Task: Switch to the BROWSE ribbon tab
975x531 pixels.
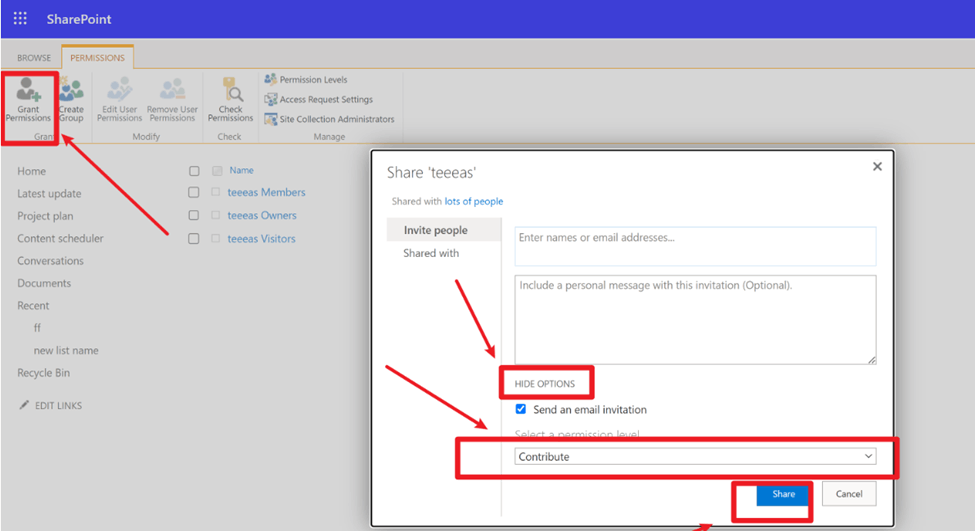Action: (x=34, y=58)
